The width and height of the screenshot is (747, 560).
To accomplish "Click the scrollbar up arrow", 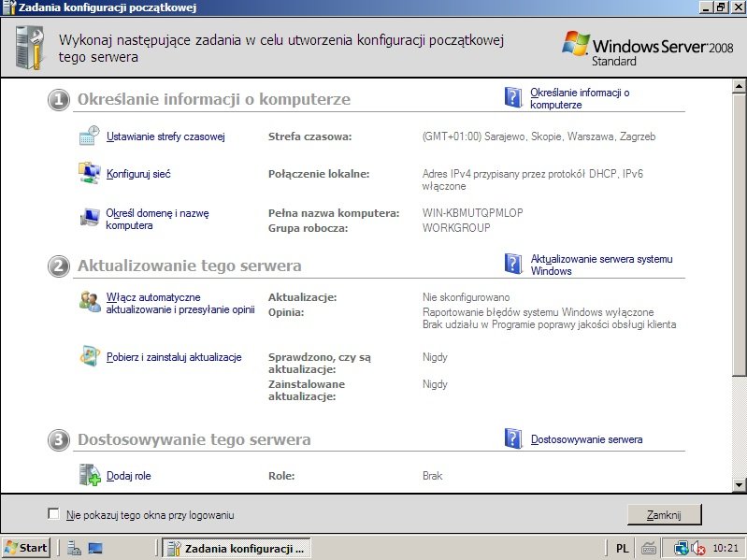I will [739, 86].
